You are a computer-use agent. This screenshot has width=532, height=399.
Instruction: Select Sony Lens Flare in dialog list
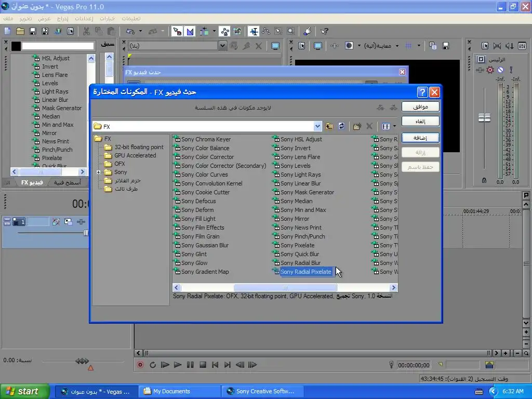tap(300, 157)
